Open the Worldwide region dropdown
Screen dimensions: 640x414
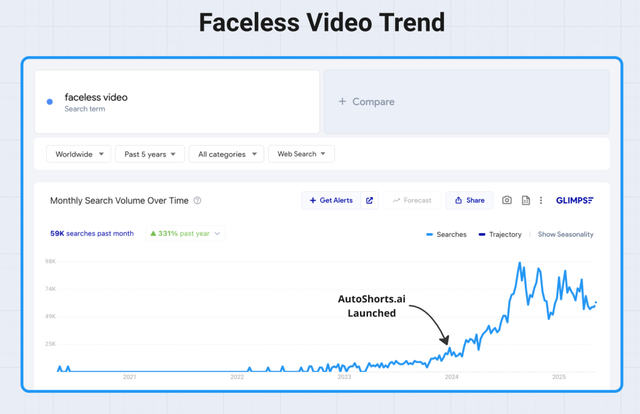coord(78,154)
